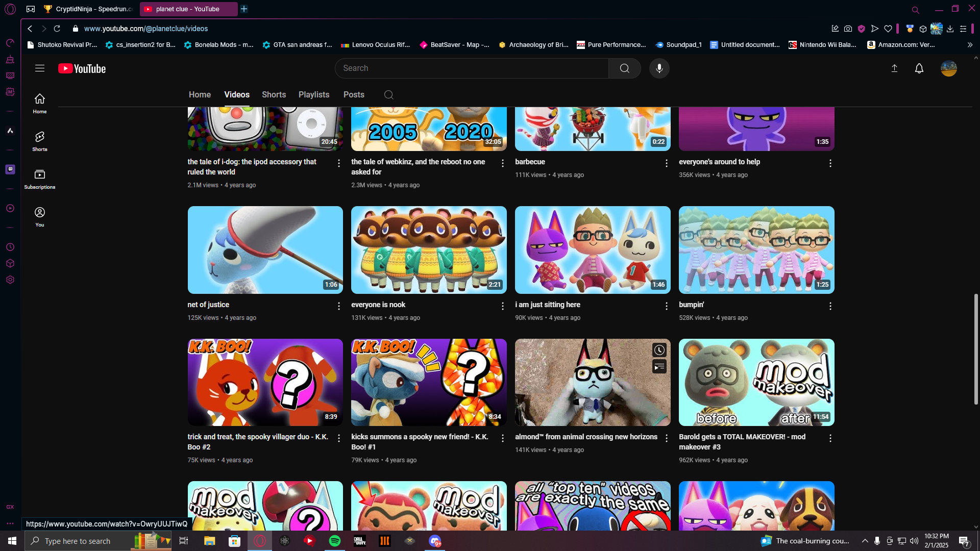Add almond video to Watch Later
This screenshot has height=551, width=980.
click(659, 350)
